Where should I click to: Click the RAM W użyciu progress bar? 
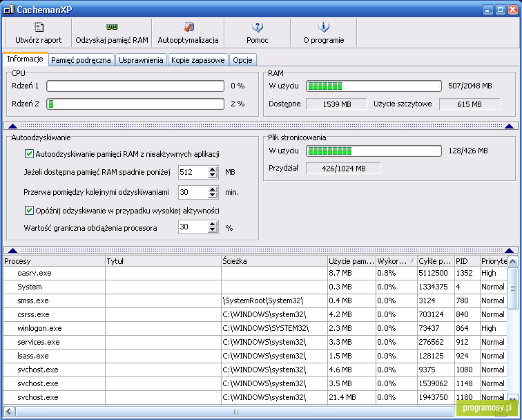click(x=374, y=86)
